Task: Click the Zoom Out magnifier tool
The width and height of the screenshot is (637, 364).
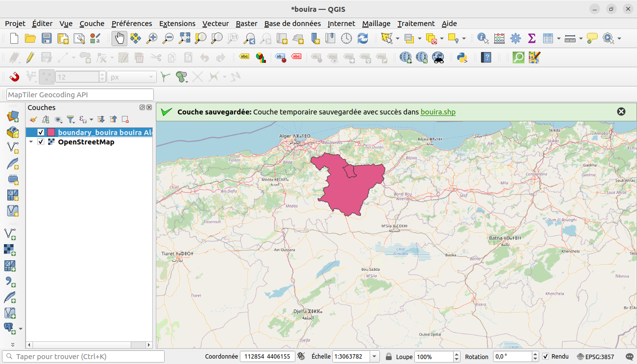Action: (x=168, y=38)
